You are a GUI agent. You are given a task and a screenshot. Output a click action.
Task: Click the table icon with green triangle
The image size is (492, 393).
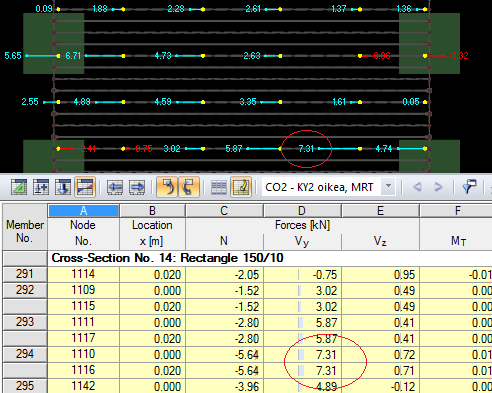19,187
